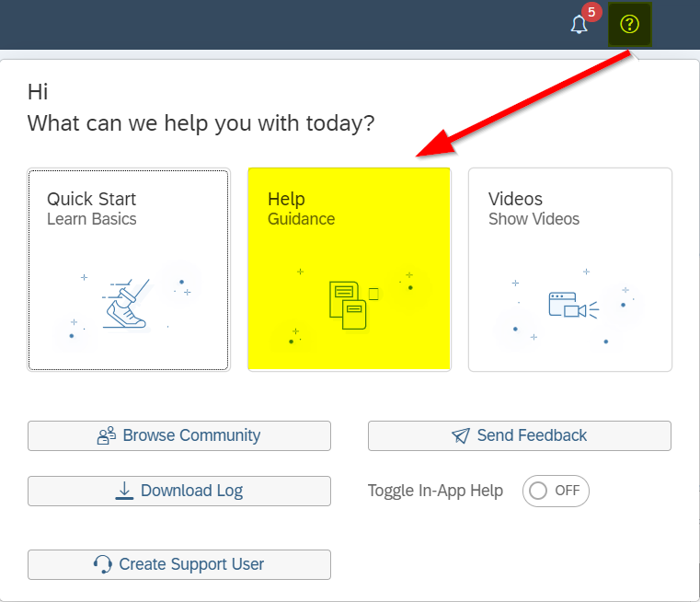Click the Download Log button
Image resolution: width=700 pixels, height=602 pixels.
(179, 491)
